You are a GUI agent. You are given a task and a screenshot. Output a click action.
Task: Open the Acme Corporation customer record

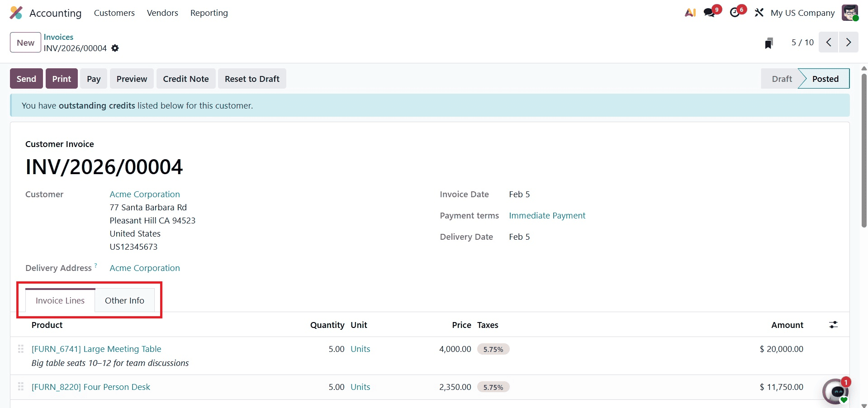point(144,194)
